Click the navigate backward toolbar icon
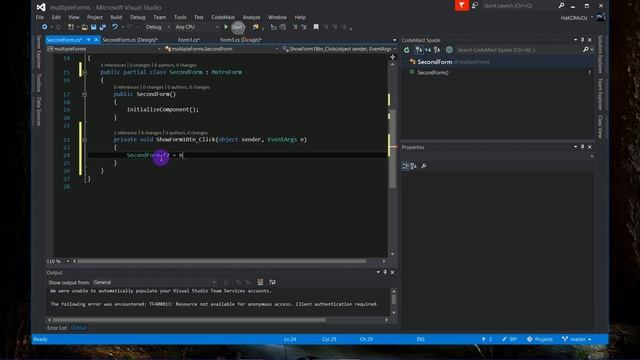The width and height of the screenshot is (640, 360). 44,27
